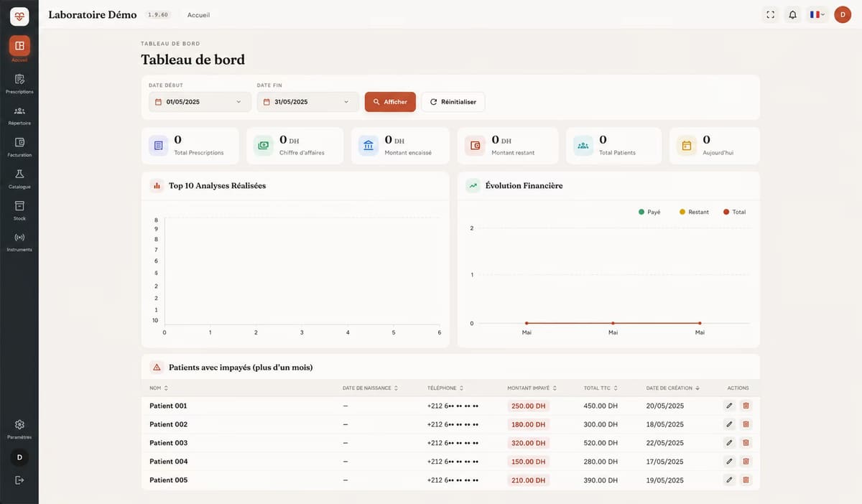Delete Patient 001 with trash icon
This screenshot has height=504, width=862.
pyautogui.click(x=746, y=406)
